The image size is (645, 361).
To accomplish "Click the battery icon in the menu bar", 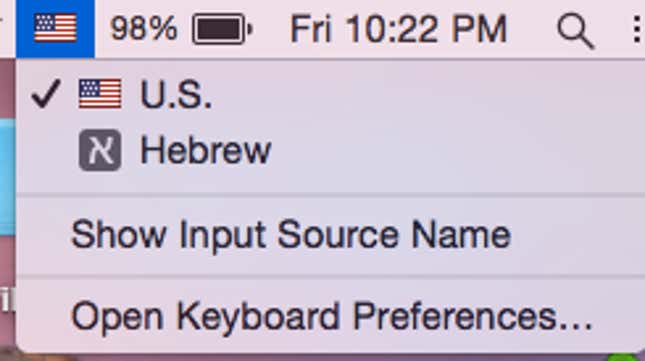I will click(x=222, y=29).
